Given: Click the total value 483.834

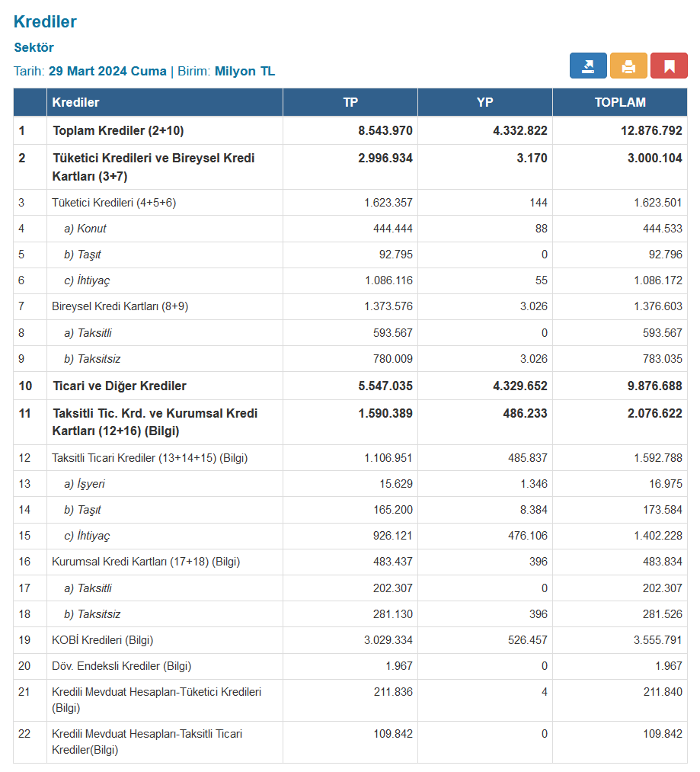Looking at the screenshot, I should tap(663, 562).
